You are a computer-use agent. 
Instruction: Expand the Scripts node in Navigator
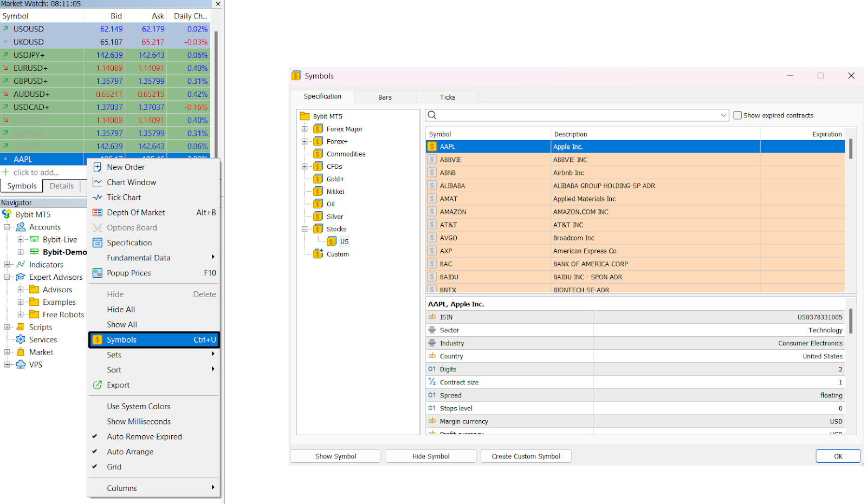pyautogui.click(x=7, y=327)
